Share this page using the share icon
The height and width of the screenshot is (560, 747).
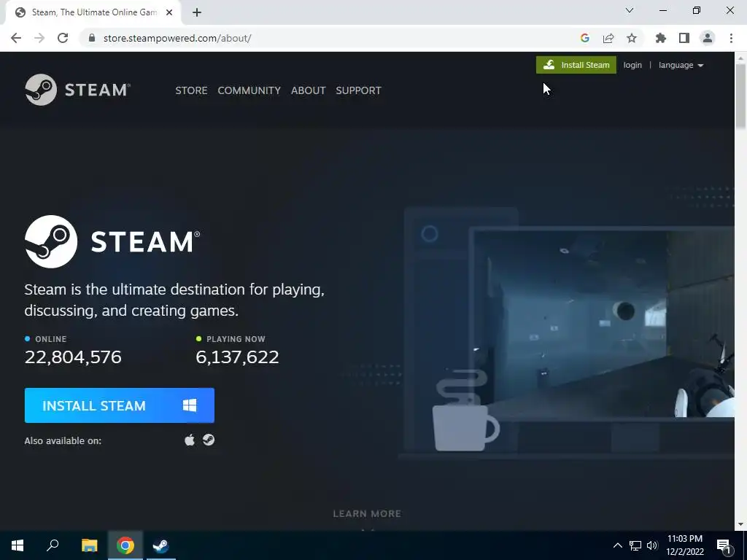(x=608, y=38)
